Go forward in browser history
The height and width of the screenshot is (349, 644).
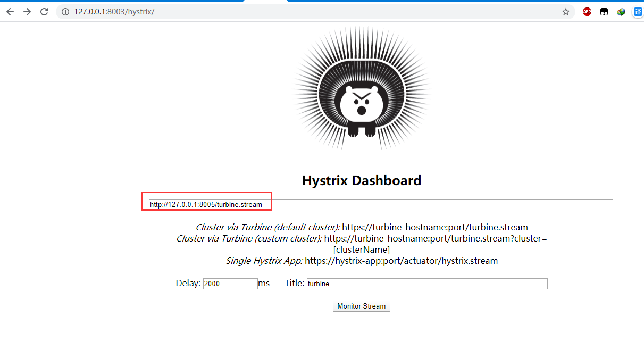27,12
